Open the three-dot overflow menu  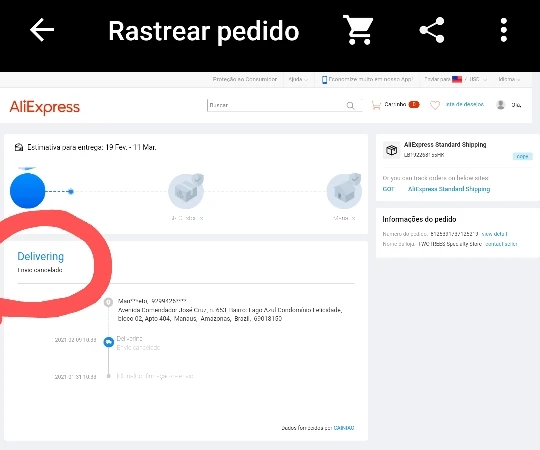[503, 30]
